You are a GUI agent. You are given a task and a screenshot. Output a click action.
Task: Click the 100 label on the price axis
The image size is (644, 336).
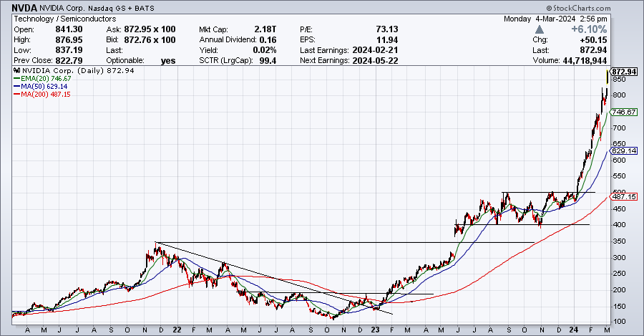pyautogui.click(x=620, y=322)
